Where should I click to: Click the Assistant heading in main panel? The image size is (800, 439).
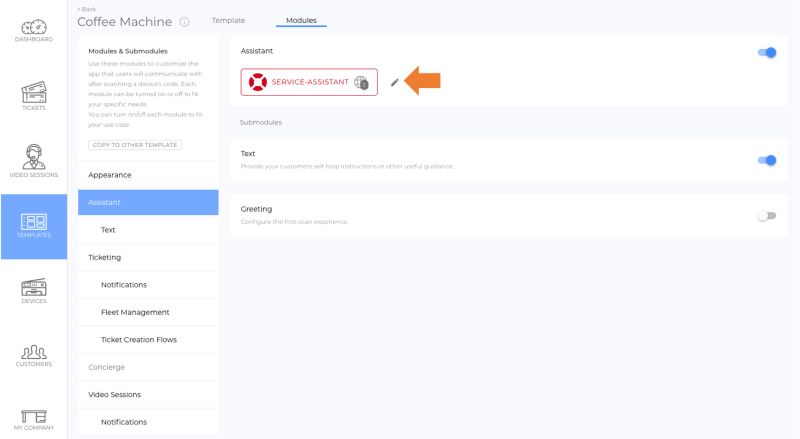pyautogui.click(x=257, y=51)
